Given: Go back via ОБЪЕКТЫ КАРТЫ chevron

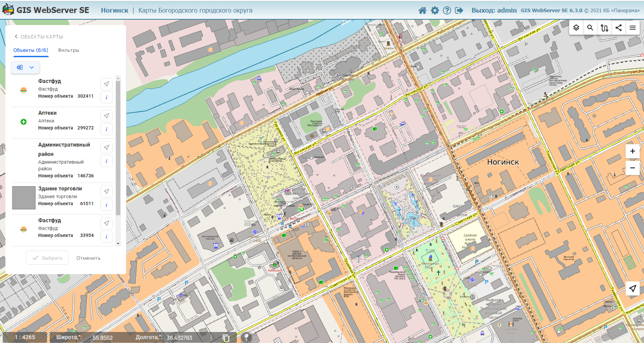Looking at the screenshot, I should coord(16,37).
